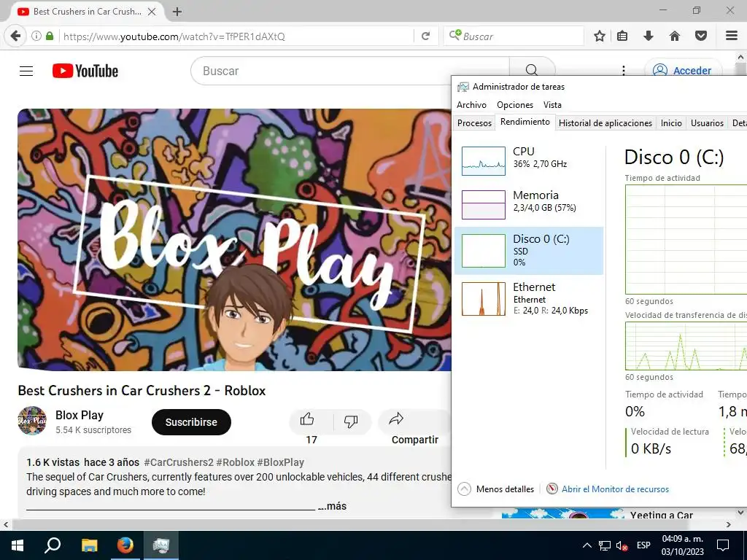Click the URL address bar
The image size is (747, 560).
236,36
